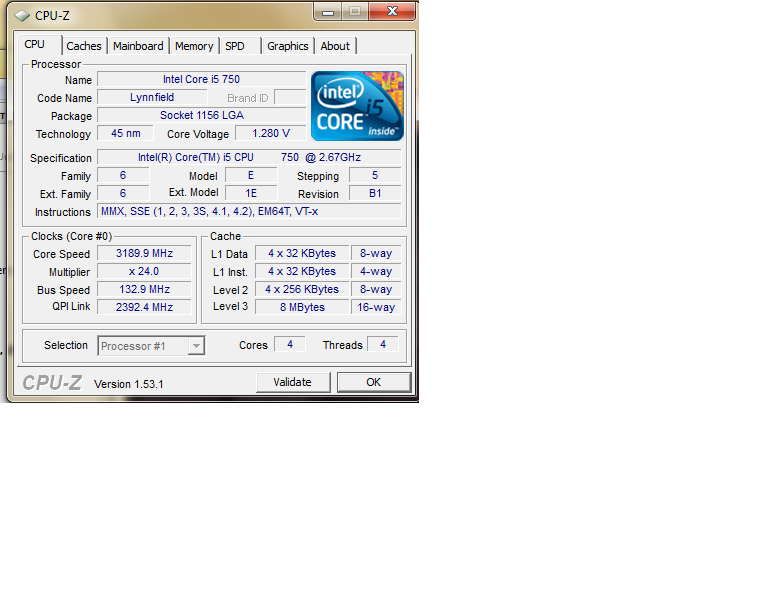Click the Stepping value 5
This screenshot has width=768, height=614.
pyautogui.click(x=375, y=175)
